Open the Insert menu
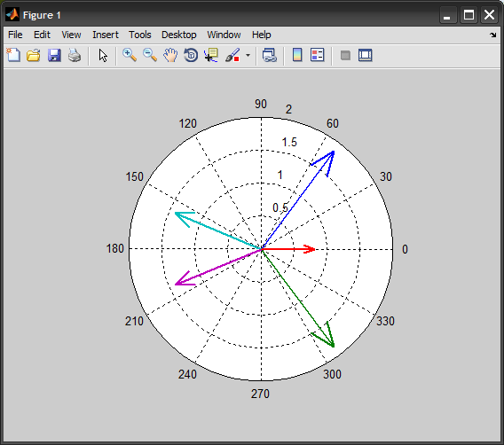 (106, 35)
